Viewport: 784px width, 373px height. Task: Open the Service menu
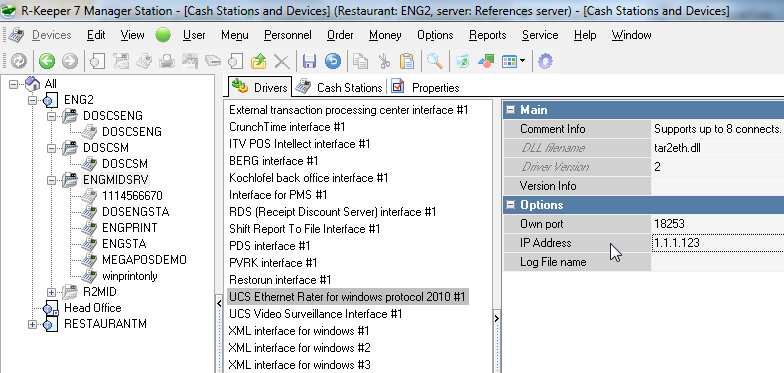(540, 35)
